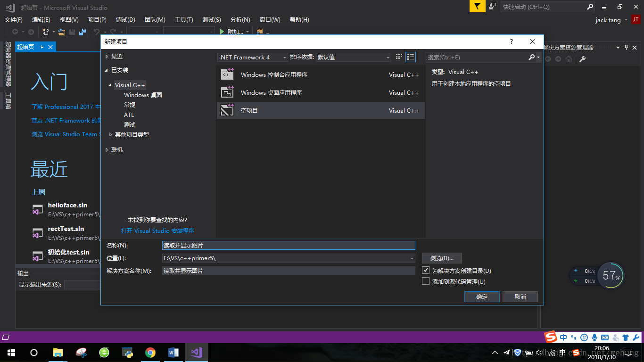644x362 pixels.
Task: Click the template search magnifier icon
Action: [532, 57]
